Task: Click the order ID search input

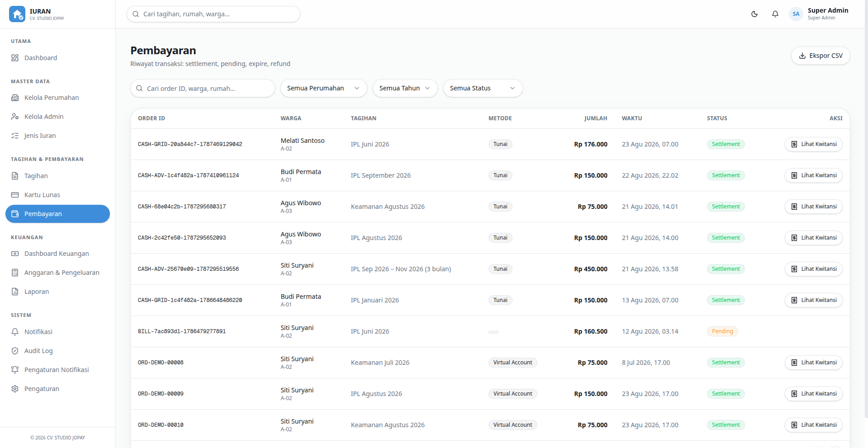Action: pos(203,88)
